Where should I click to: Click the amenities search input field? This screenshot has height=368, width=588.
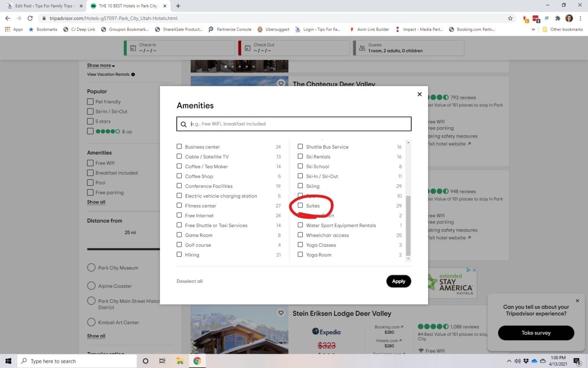click(x=294, y=123)
